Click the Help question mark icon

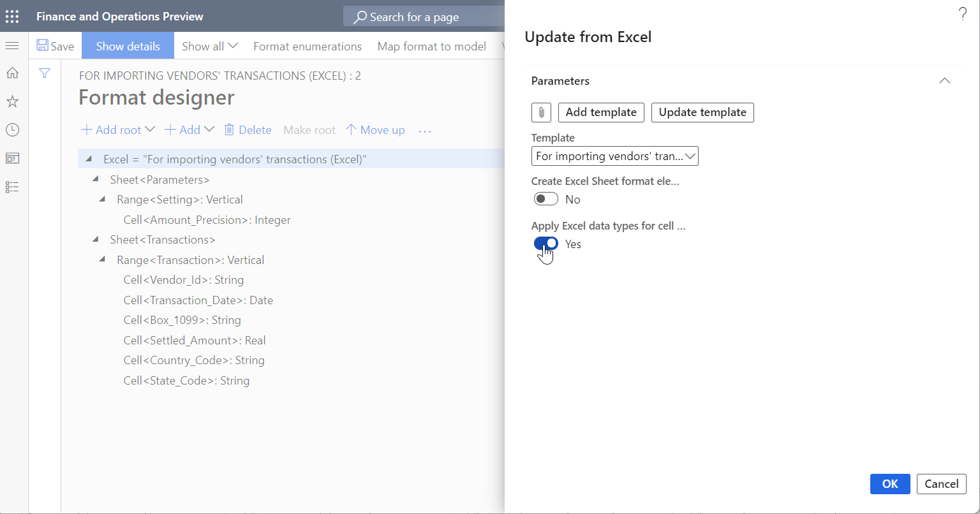[x=963, y=13]
